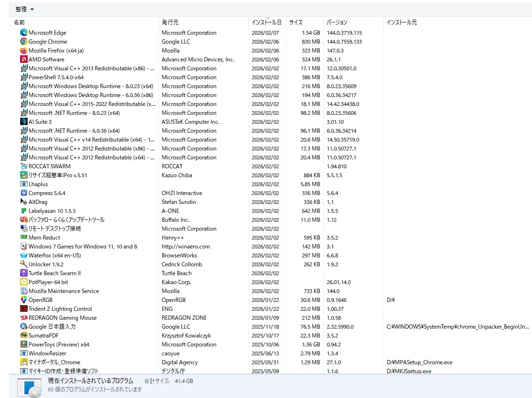532x398 pixels.
Task: Click the OpenRGB icon
Action: pyautogui.click(x=24, y=300)
